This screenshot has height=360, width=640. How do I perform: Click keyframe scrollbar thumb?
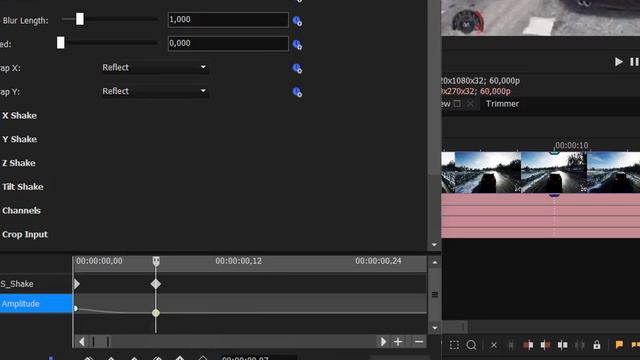[101, 342]
